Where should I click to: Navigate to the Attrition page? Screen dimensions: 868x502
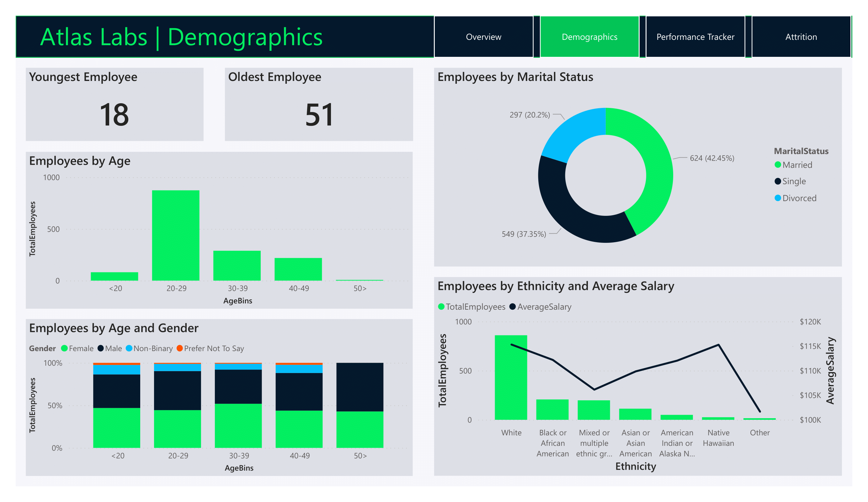pos(801,37)
